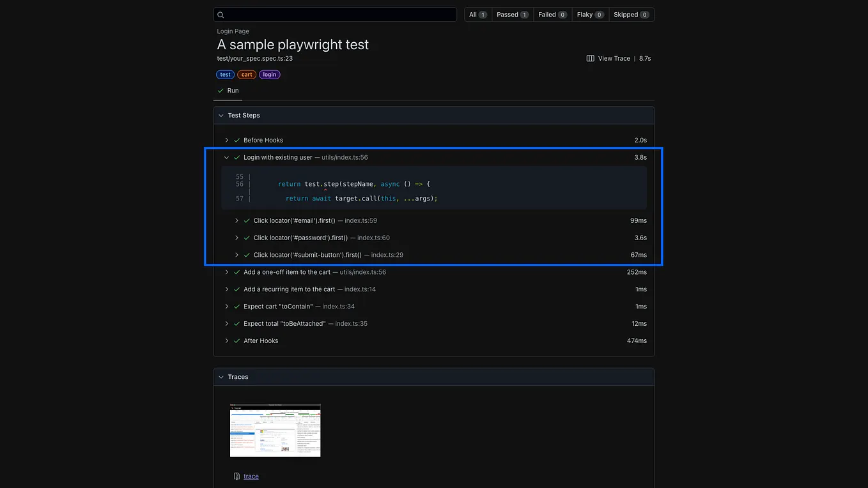Click the document icon beside the trace link
The width and height of the screenshot is (868, 488).
(236, 476)
